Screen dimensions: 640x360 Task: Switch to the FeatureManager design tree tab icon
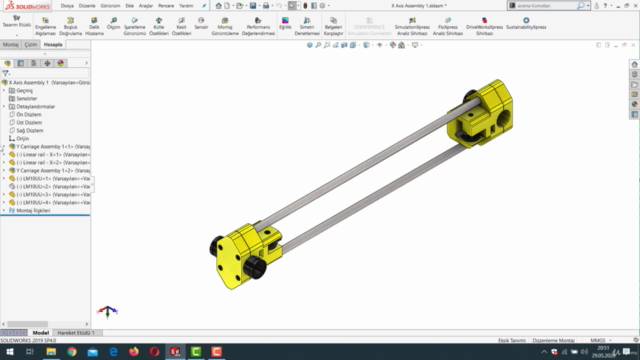click(x=7, y=63)
